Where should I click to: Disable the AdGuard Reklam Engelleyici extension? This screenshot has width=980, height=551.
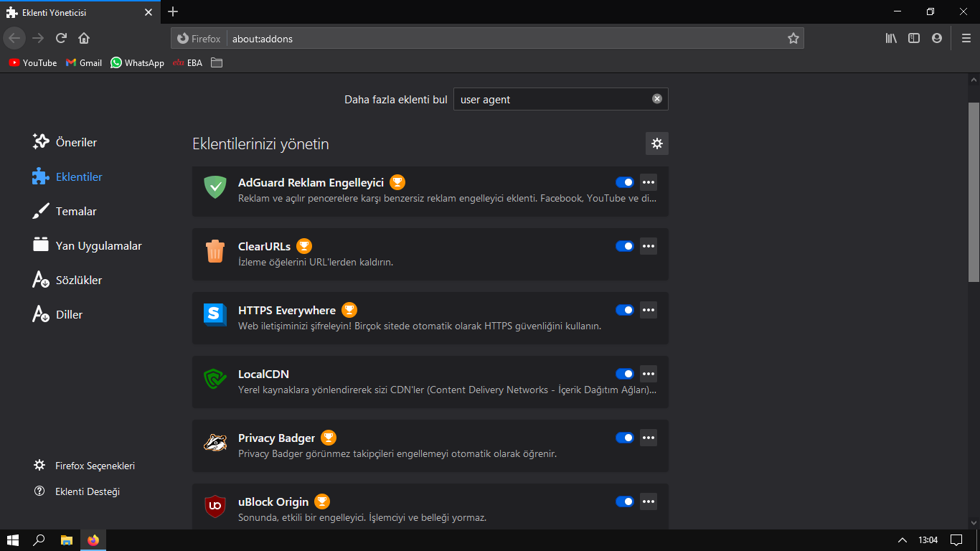pyautogui.click(x=625, y=182)
